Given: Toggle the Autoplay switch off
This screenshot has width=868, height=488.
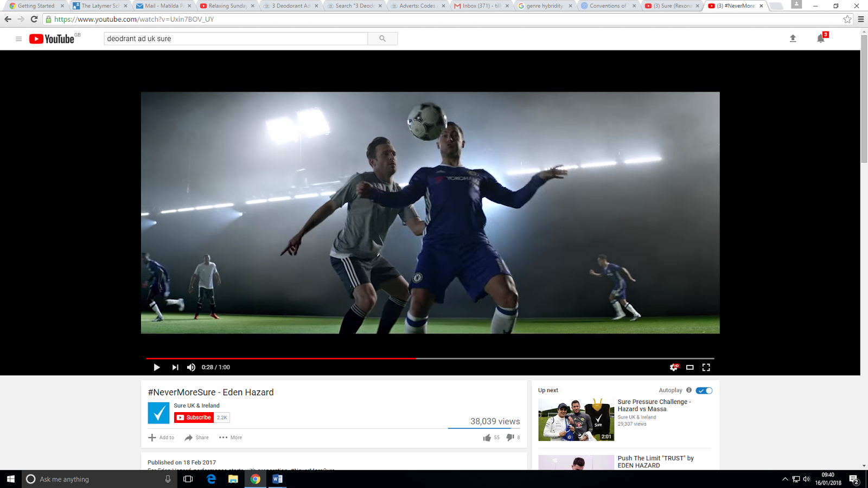Looking at the screenshot, I should coord(704,390).
